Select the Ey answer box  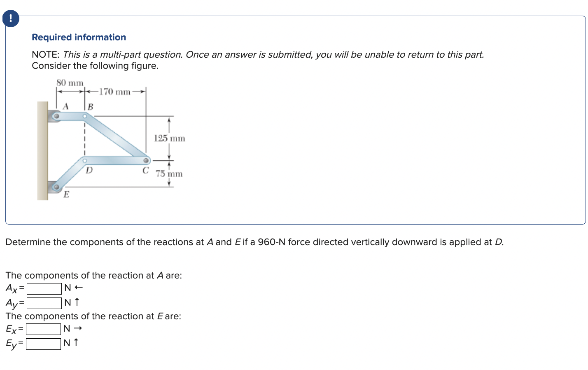[x=44, y=343]
